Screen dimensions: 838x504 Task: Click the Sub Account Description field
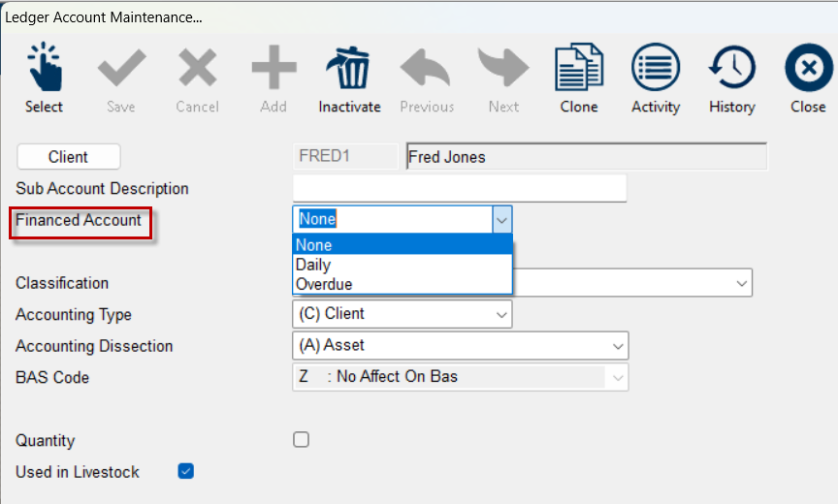pyautogui.click(x=460, y=188)
